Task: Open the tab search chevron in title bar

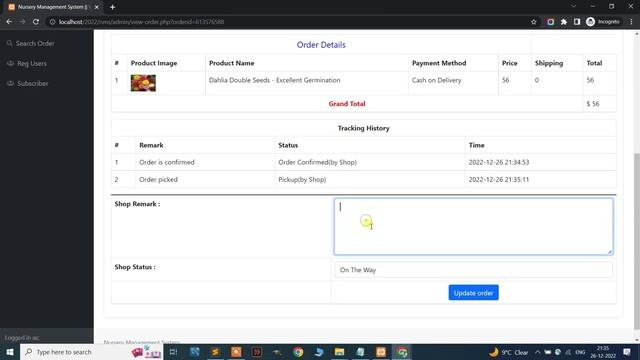Action: tap(573, 7)
